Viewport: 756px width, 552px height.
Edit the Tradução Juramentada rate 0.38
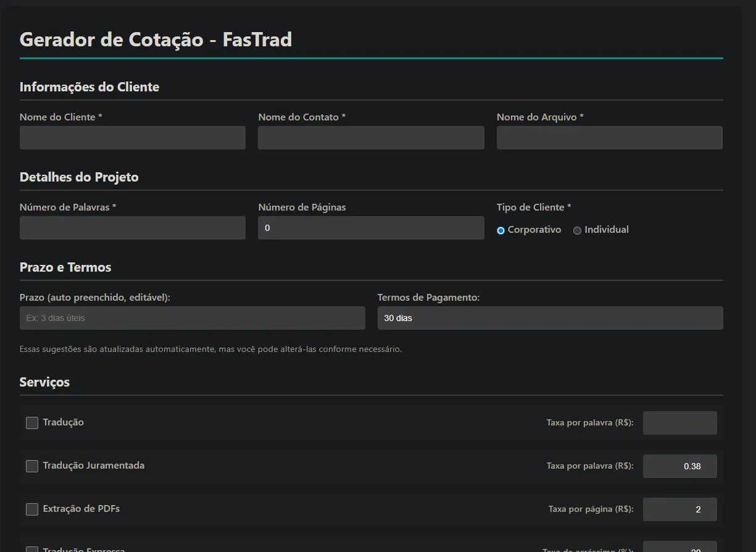click(x=680, y=466)
